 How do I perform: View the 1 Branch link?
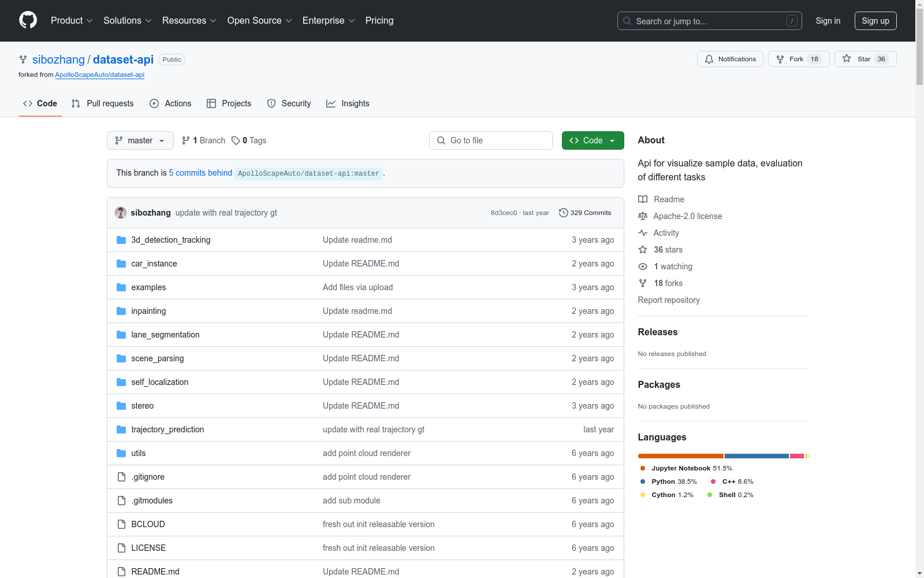[x=203, y=140]
